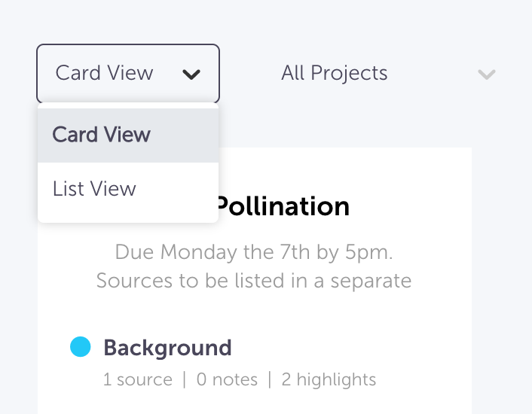Click the dark chevron beside Card View

[x=191, y=75]
